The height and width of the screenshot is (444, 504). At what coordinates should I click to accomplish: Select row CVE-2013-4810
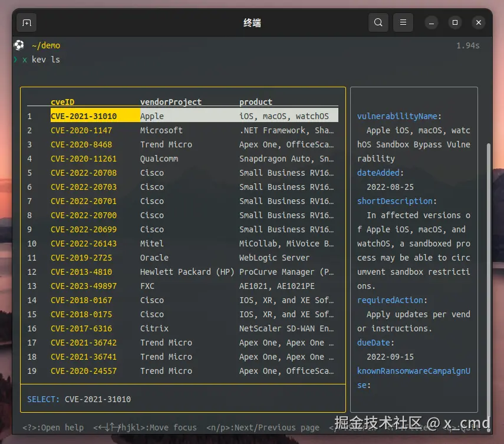click(x=183, y=272)
